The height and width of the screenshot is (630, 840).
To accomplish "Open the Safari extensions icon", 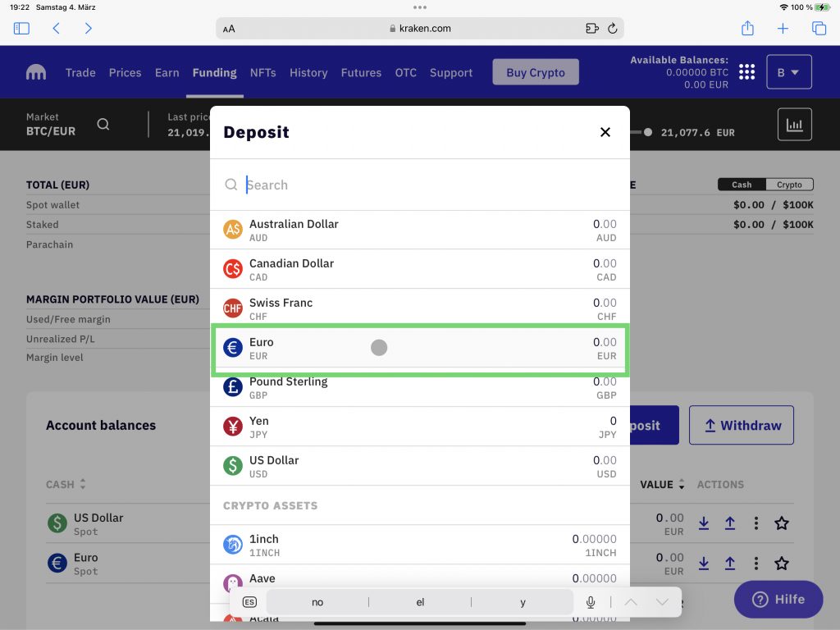I will 591,29.
